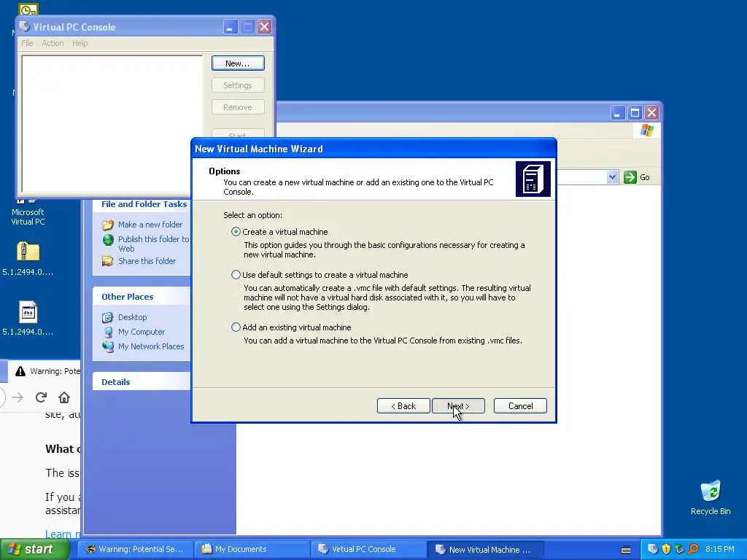The width and height of the screenshot is (747, 560).
Task: Open the File menu in Virtual PC Console
Action: click(x=27, y=43)
